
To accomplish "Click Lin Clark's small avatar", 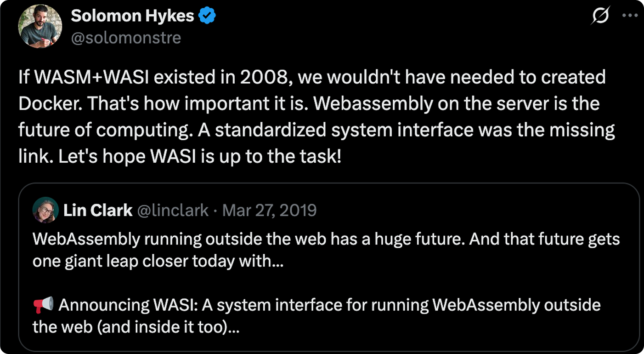I will (x=45, y=210).
